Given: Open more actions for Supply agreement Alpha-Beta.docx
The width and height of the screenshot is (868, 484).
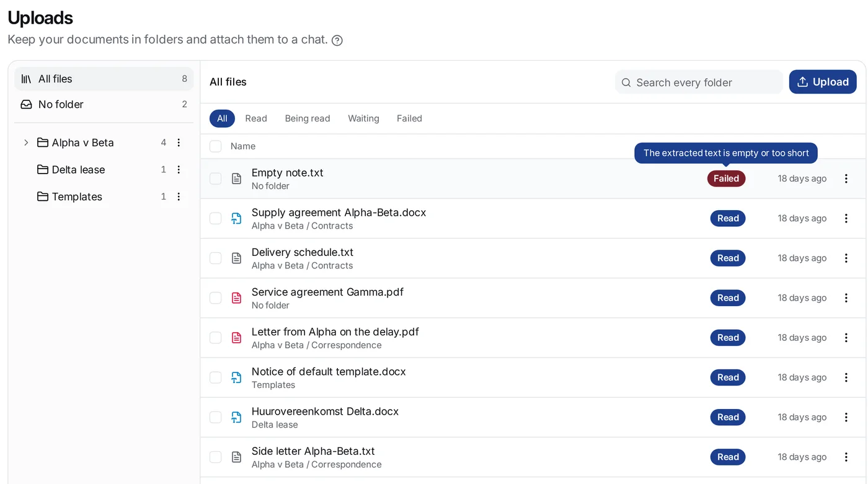Looking at the screenshot, I should pyautogui.click(x=846, y=218).
